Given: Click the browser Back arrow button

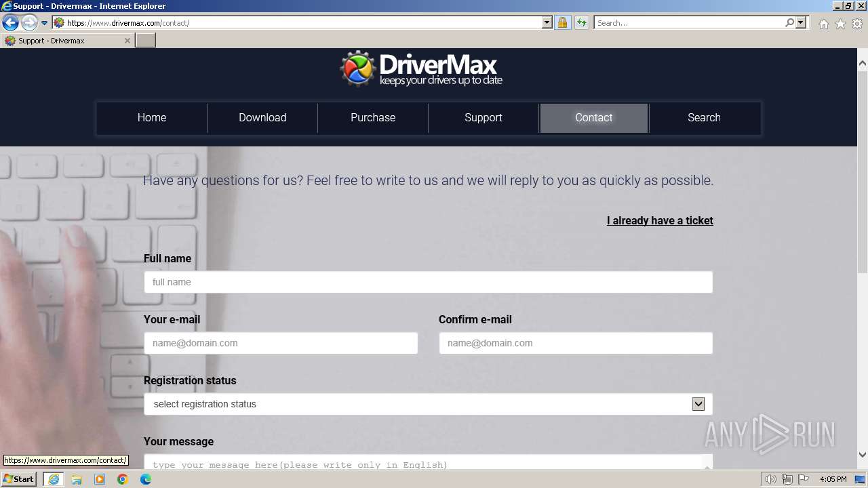Looking at the screenshot, I should click(x=10, y=23).
